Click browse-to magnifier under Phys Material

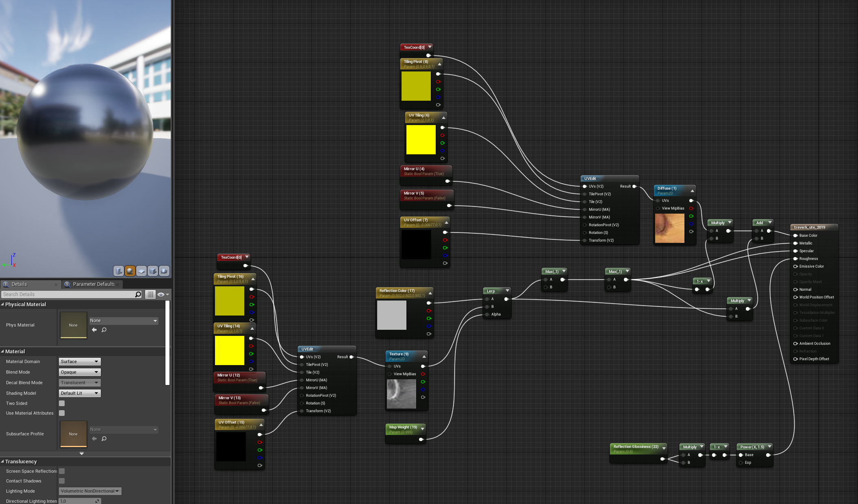tap(104, 330)
